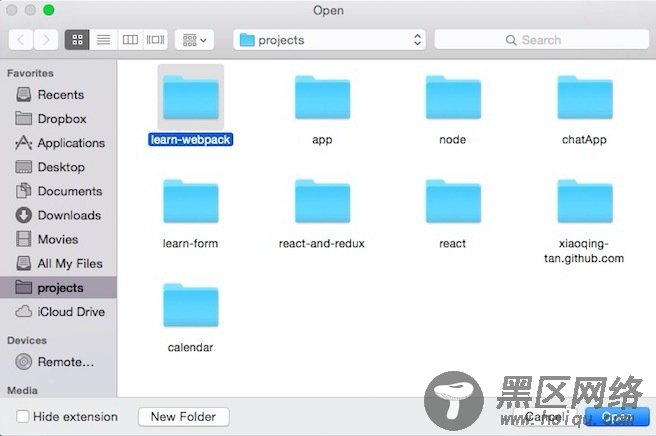Go forward with the right arrow button
The image size is (656, 436).
[x=46, y=40]
